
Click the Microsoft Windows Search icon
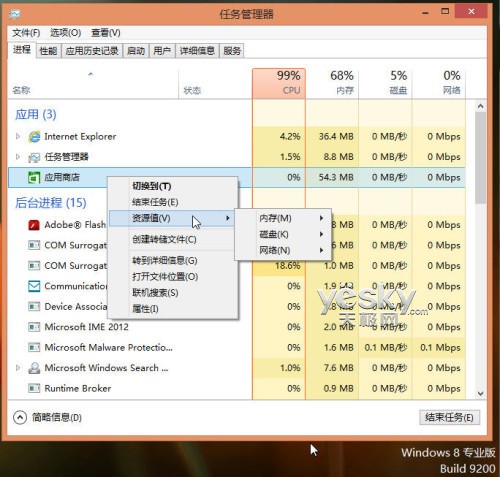tap(34, 368)
